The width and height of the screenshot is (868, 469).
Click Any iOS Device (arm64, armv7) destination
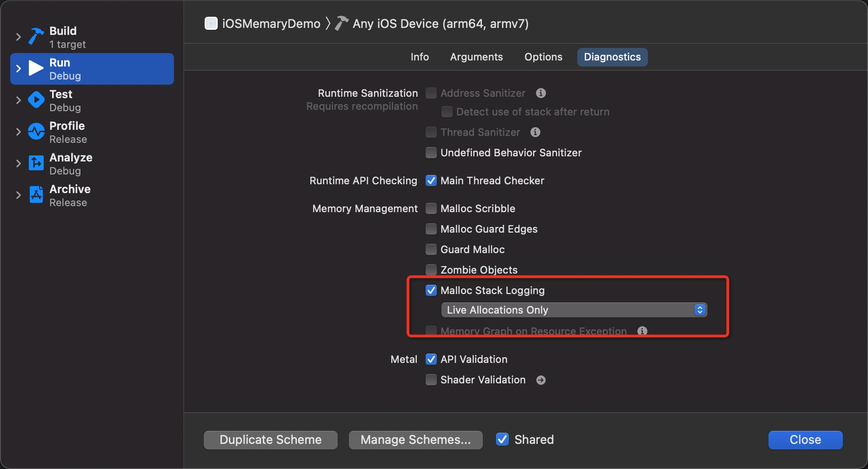pyautogui.click(x=441, y=24)
